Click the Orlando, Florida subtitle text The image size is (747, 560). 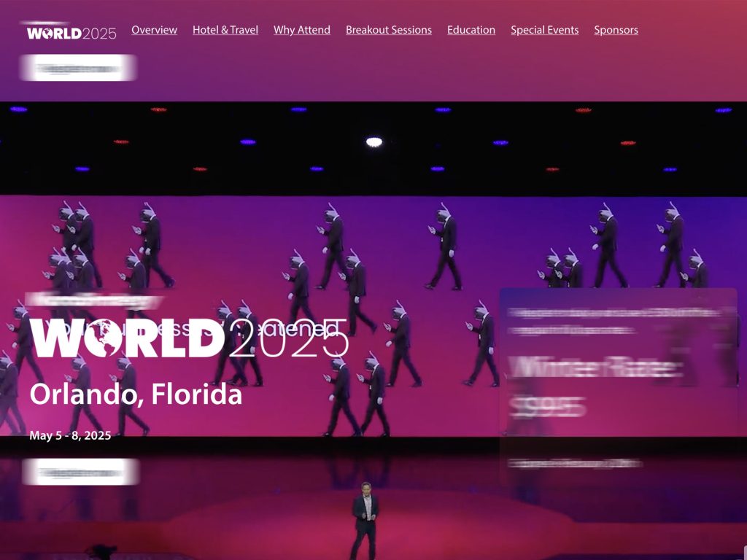tap(136, 395)
